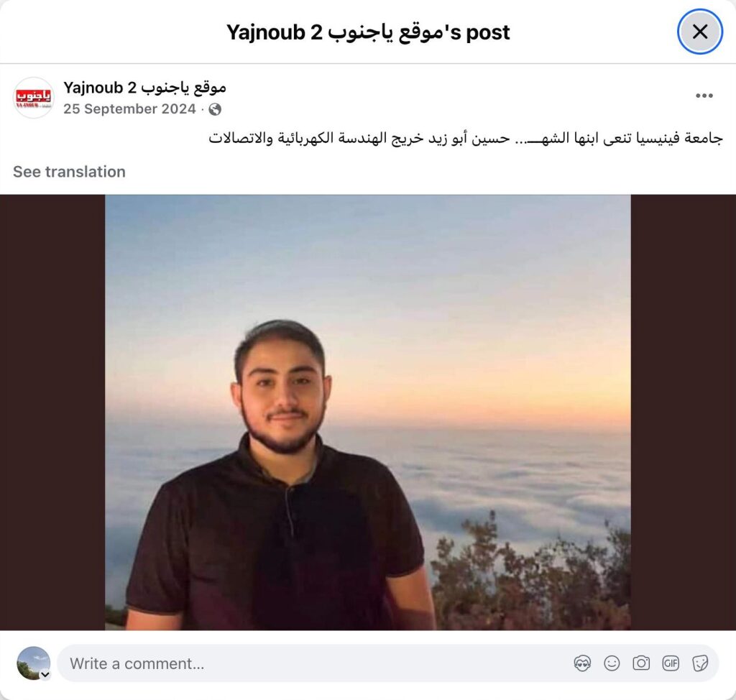Open the 25 September 2024 timestamp link
This screenshot has width=736, height=700.
click(129, 109)
